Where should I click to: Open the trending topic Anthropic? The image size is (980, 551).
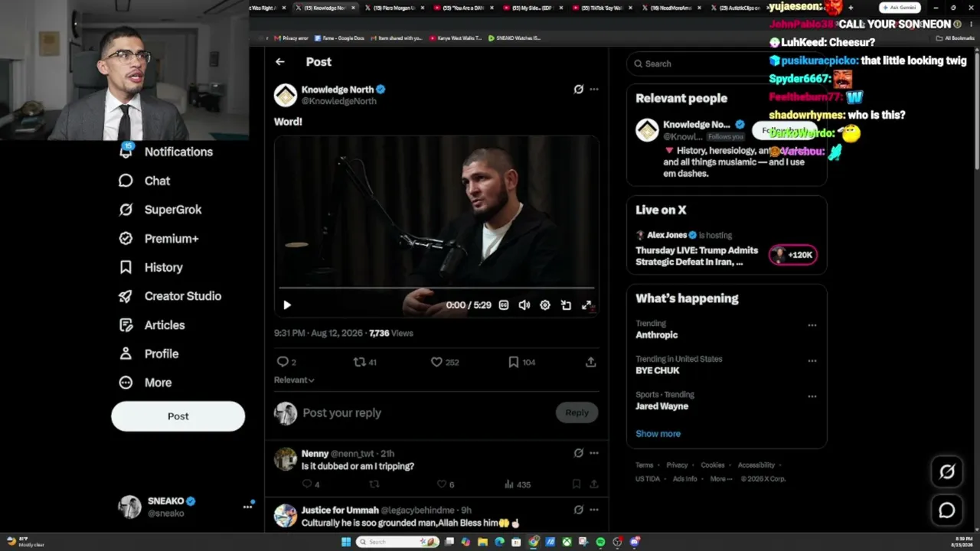click(657, 335)
